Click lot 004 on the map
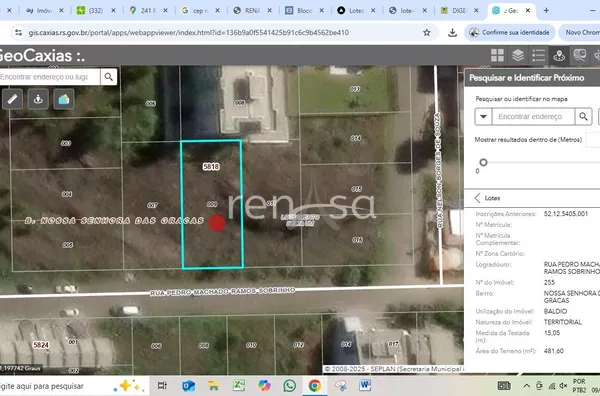 click(x=67, y=194)
